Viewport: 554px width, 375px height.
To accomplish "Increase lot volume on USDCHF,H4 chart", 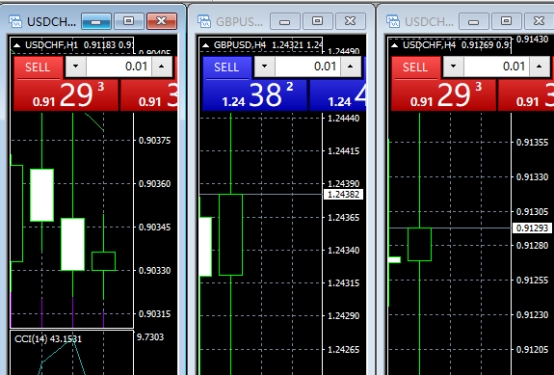I will (539, 66).
